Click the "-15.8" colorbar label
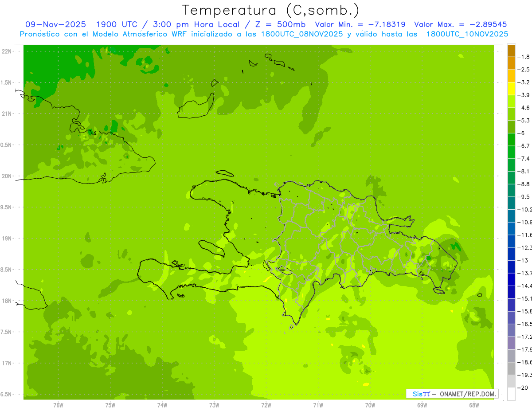Screen dimensions: 532x411 coord(524,311)
